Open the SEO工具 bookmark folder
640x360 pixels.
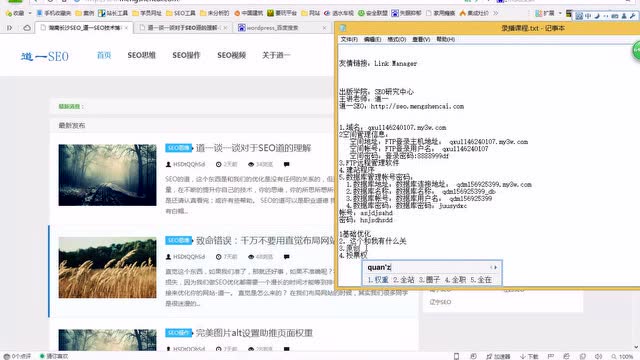(x=181, y=13)
